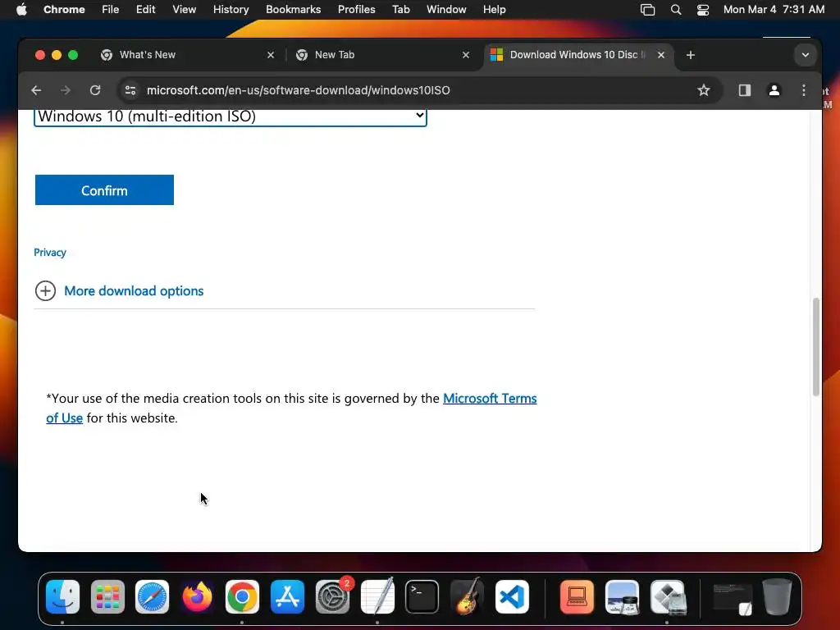
Task: Open Preview from the dock
Action: pos(622,597)
